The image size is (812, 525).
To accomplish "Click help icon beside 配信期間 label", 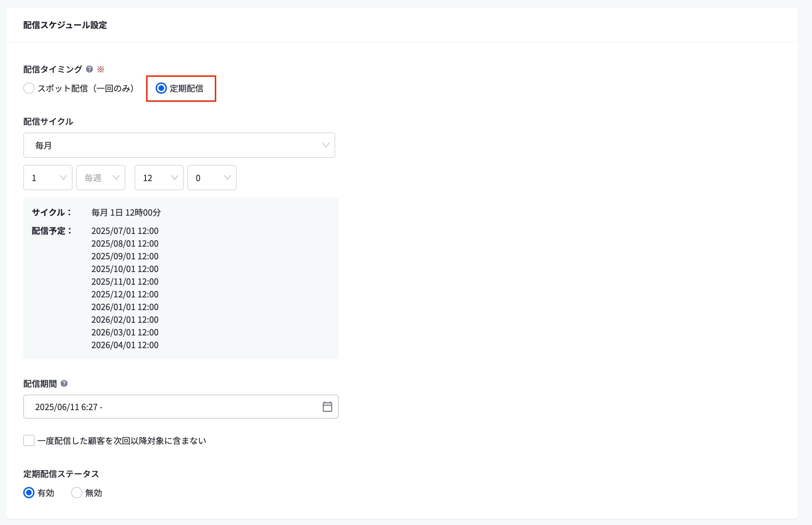I will (x=64, y=383).
